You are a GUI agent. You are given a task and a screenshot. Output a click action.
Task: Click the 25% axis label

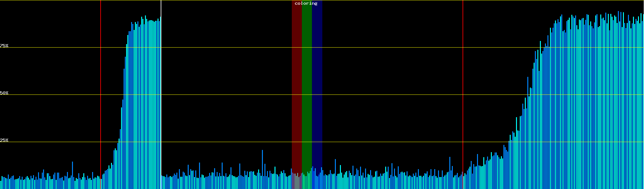[4, 140]
